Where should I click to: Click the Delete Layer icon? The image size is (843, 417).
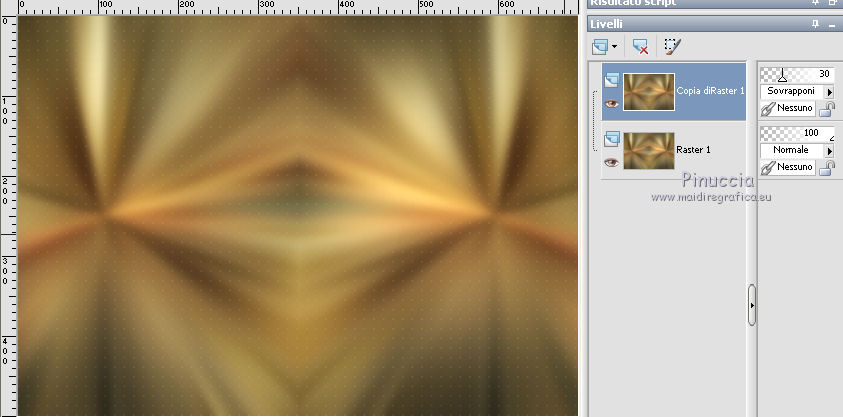(640, 47)
